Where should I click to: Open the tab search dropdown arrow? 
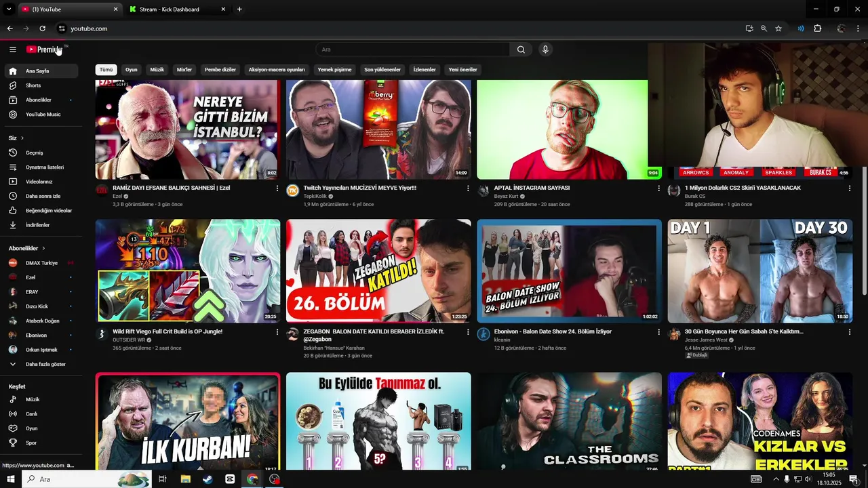pyautogui.click(x=9, y=9)
